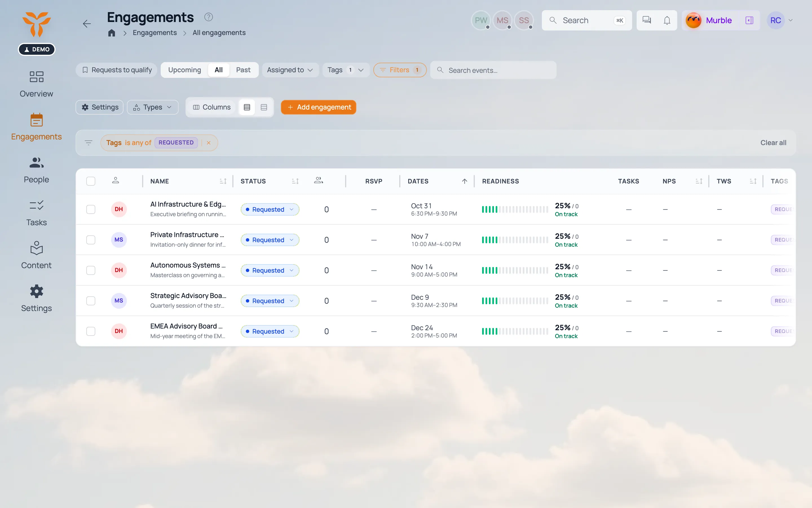Screen dimensions: 812x508
Task: Remove the Tags REQUESTED filter chip
Action: 209,143
